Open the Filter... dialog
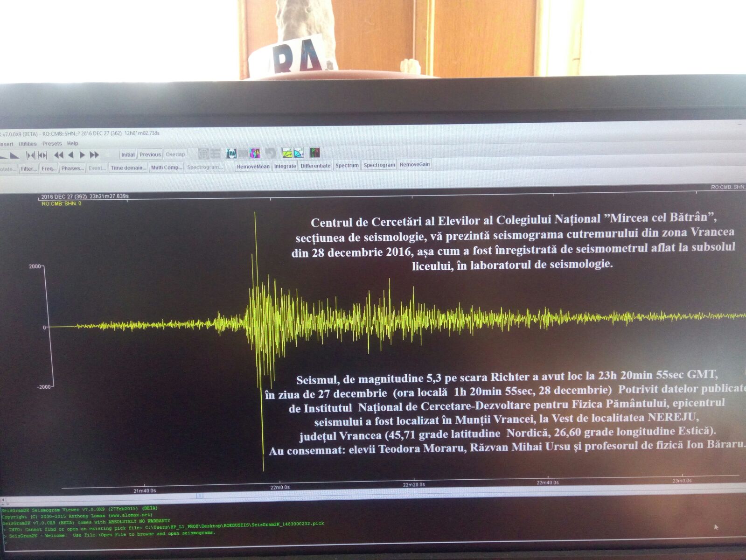Screen dimensions: 746x560 click(x=28, y=169)
